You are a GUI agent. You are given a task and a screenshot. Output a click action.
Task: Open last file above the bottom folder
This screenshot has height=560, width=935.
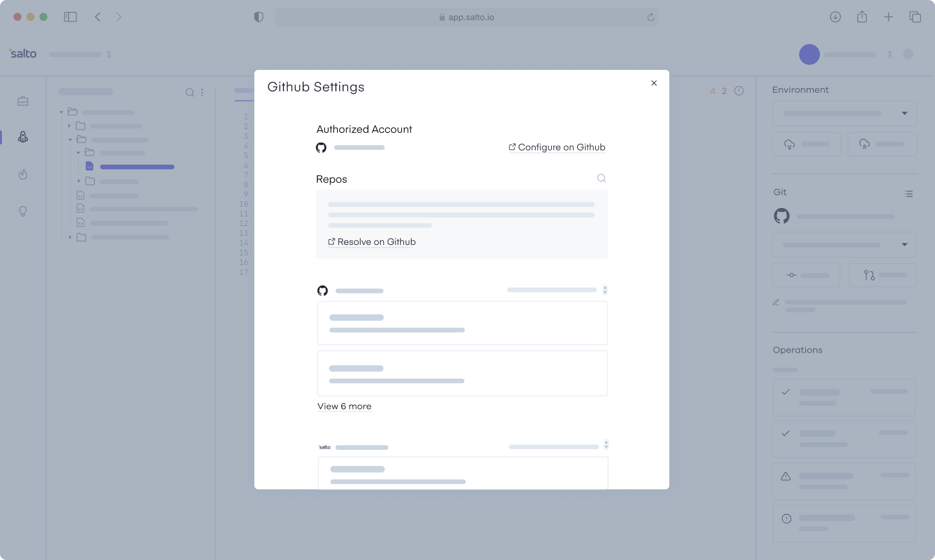[122, 223]
